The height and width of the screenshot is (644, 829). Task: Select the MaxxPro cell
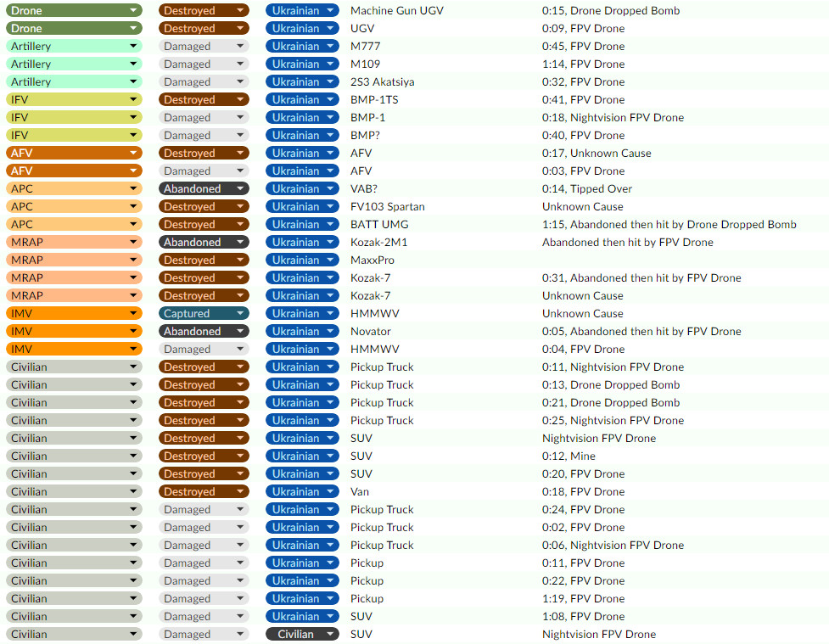coord(372,260)
